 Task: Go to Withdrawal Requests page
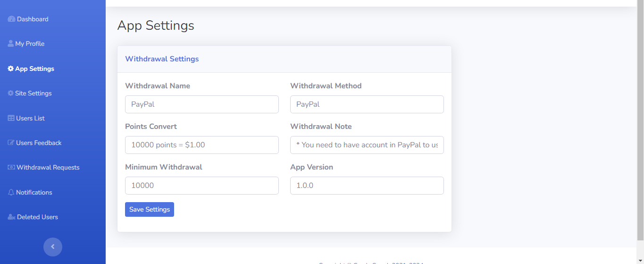click(48, 168)
